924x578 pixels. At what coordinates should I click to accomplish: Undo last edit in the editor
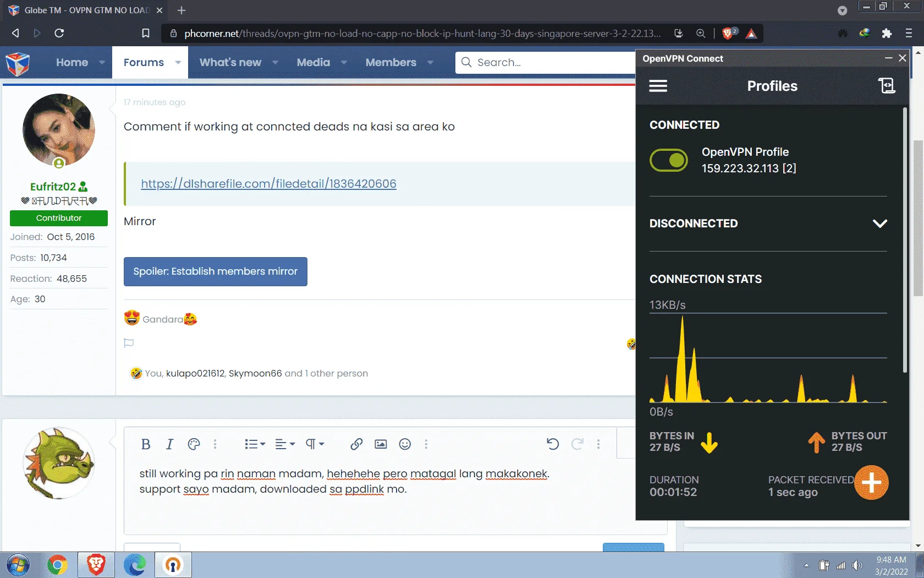point(553,444)
